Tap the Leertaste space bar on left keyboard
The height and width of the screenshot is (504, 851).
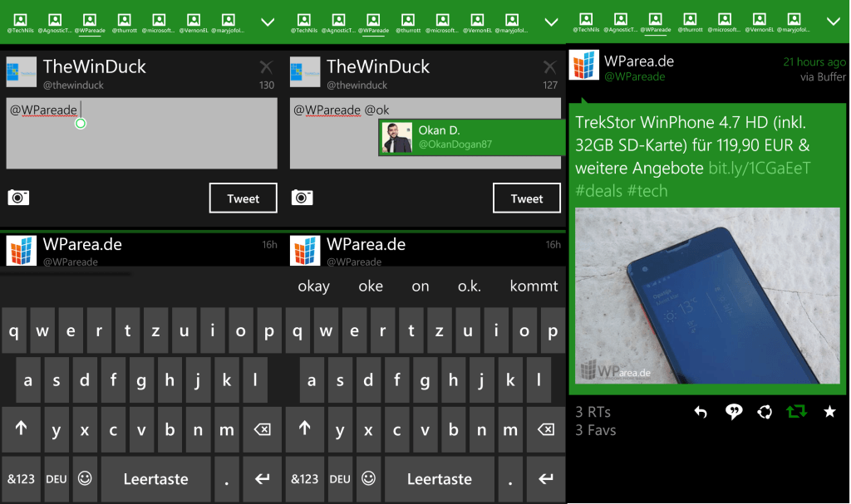point(155,478)
